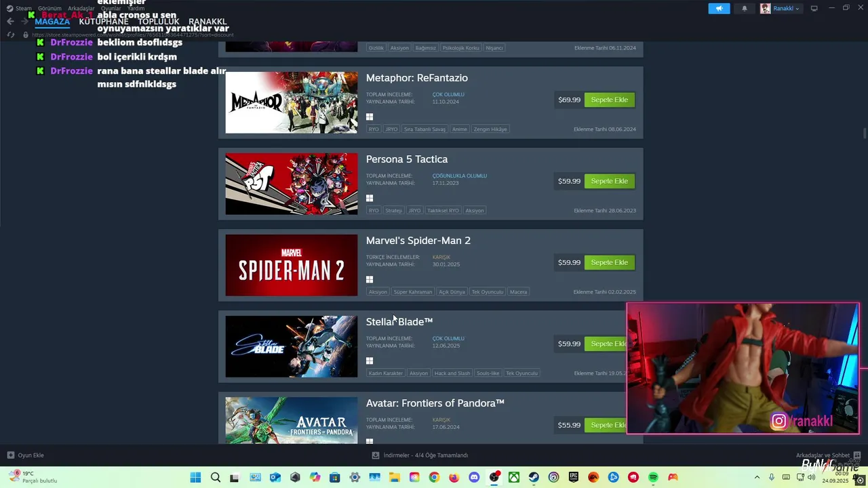Expand the Ranakkl account dropdown

(x=781, y=9)
